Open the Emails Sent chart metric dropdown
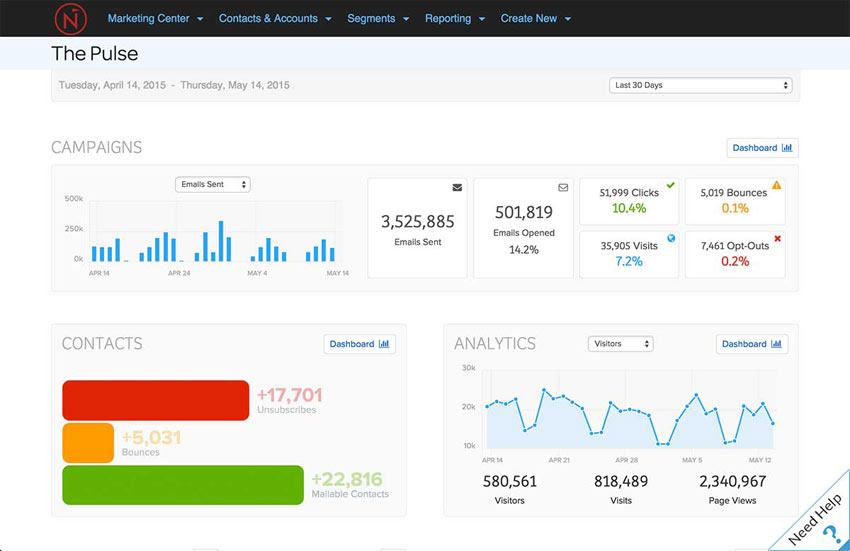 [x=212, y=185]
